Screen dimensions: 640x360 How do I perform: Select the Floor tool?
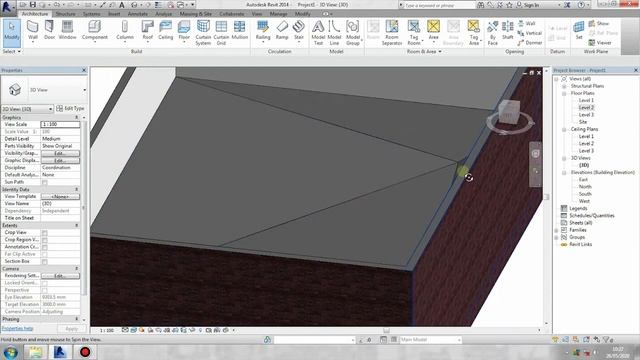pos(184,31)
